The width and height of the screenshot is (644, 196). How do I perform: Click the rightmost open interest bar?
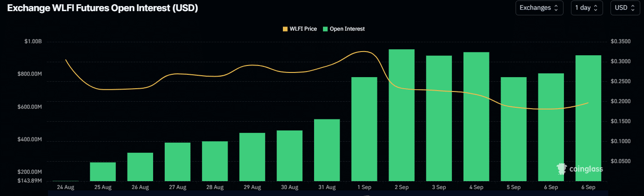[x=588, y=118]
